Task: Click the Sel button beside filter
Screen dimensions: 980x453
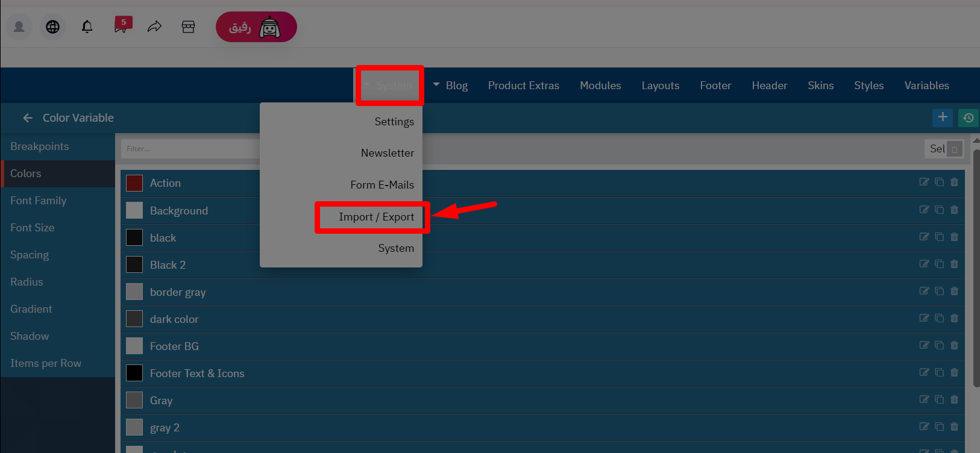Action: 944,149
